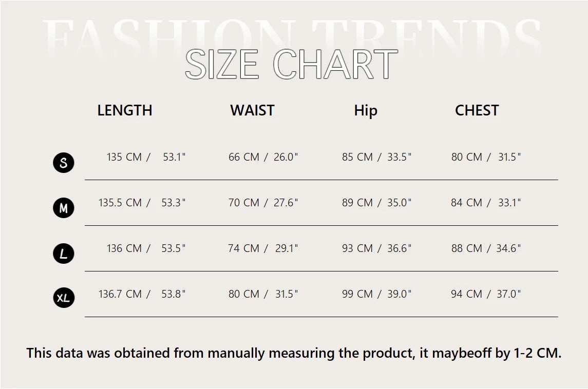Screen dimensions: 588x389
Task: Click the 93 CM / 36.6" hip value
Action: tap(376, 248)
